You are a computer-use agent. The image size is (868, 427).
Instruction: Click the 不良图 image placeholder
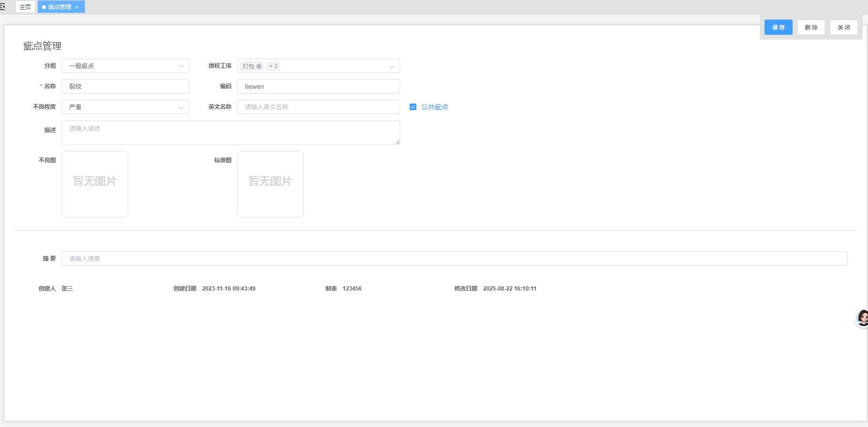click(x=95, y=184)
